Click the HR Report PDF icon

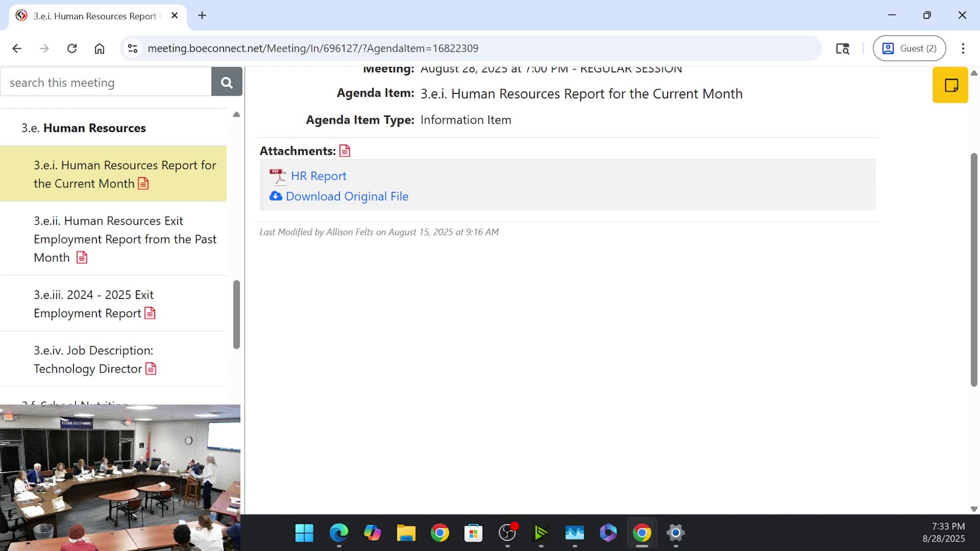click(x=278, y=177)
